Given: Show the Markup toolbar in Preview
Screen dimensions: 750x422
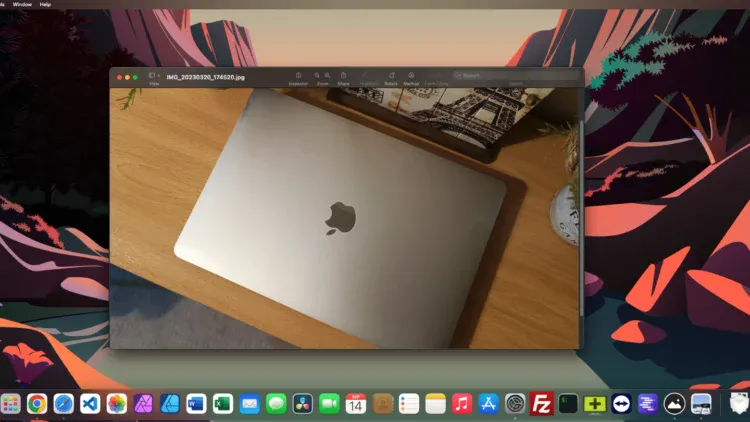Looking at the screenshot, I should (x=411, y=76).
